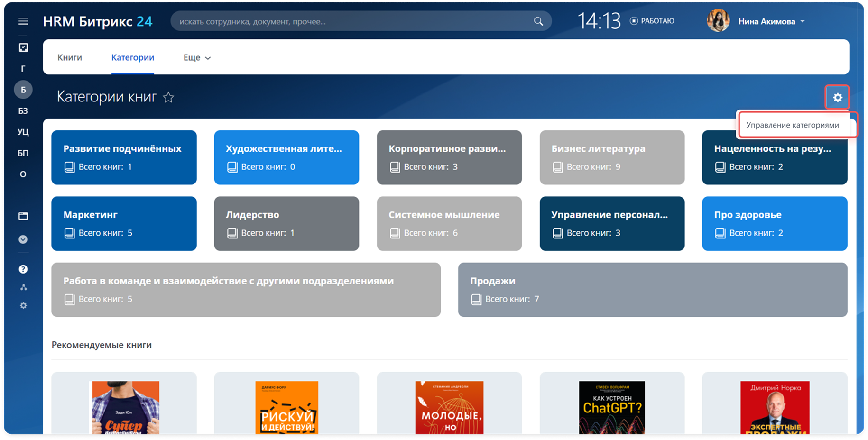Open the Как устроен ChatGPT book cover
The height and width of the screenshot is (440, 868).
pos(612,407)
